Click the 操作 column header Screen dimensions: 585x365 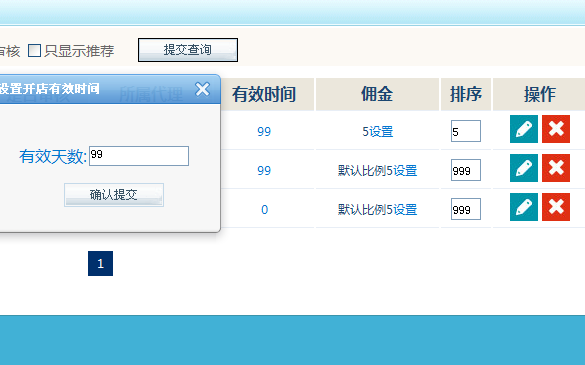539,94
